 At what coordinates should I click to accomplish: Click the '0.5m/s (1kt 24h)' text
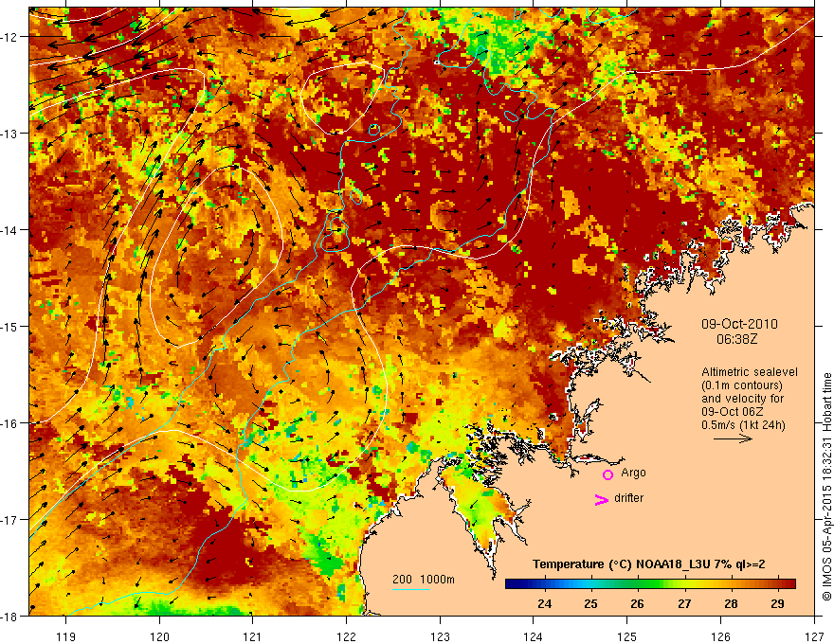pos(743,425)
